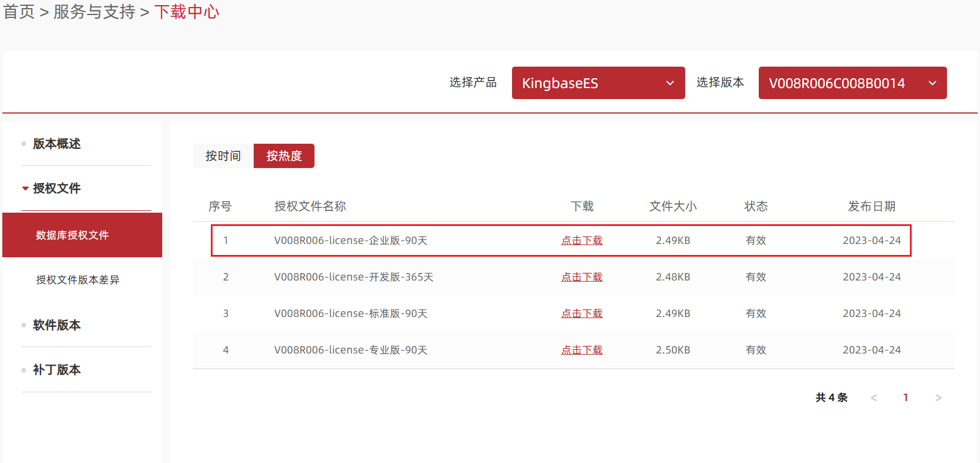Collapse the 授权文件 sidebar section
This screenshot has height=463, width=980.
57,188
